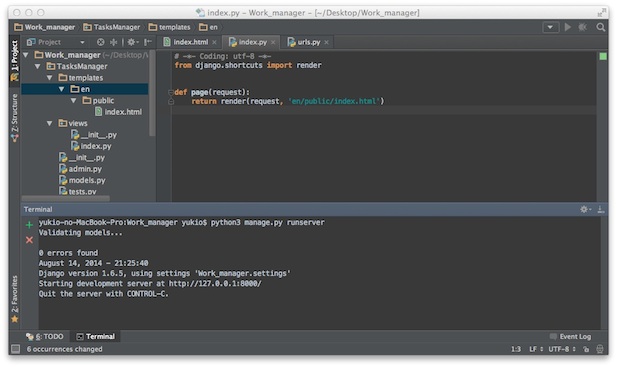
Task: Click http://127.0.0.1:8000/ link in terminal
Action: (x=215, y=284)
